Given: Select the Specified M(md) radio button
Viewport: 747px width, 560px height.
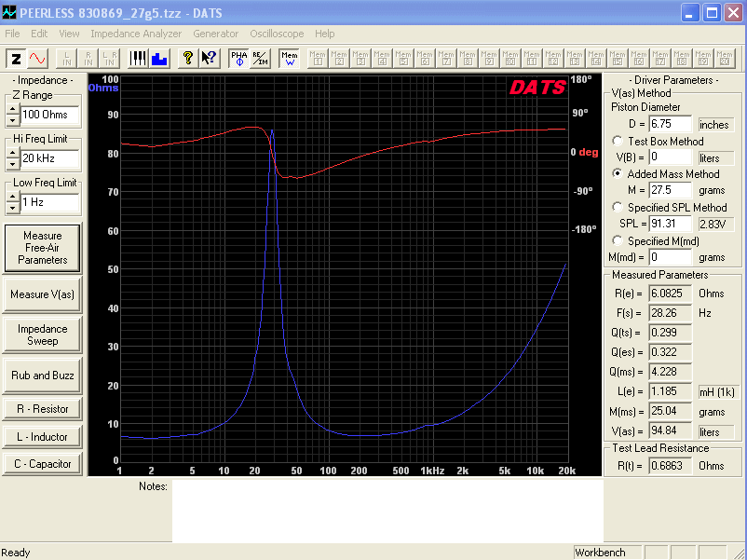Looking at the screenshot, I should (x=618, y=240).
